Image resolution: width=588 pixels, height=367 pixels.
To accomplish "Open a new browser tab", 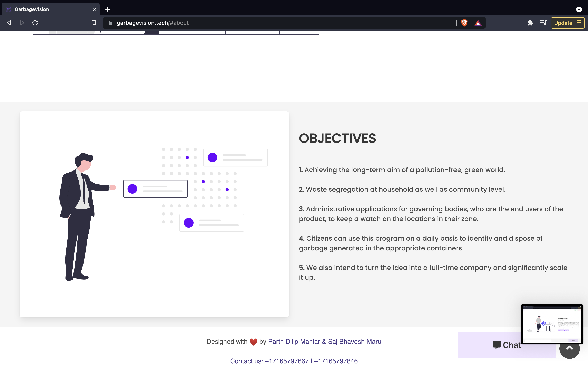I will [x=108, y=9].
